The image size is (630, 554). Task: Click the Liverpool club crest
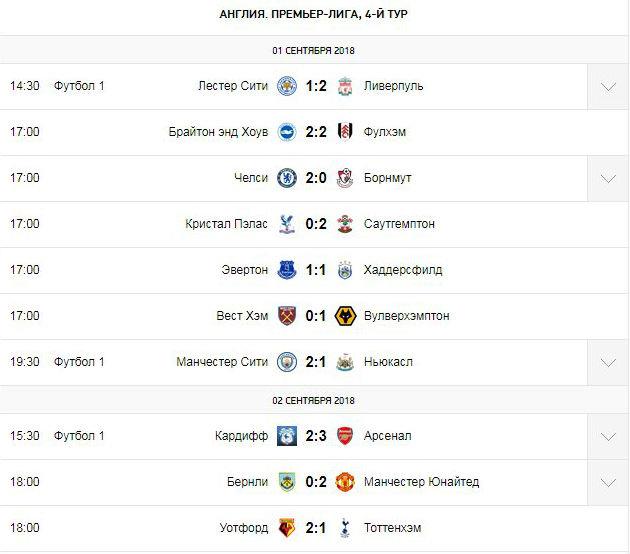(x=345, y=86)
